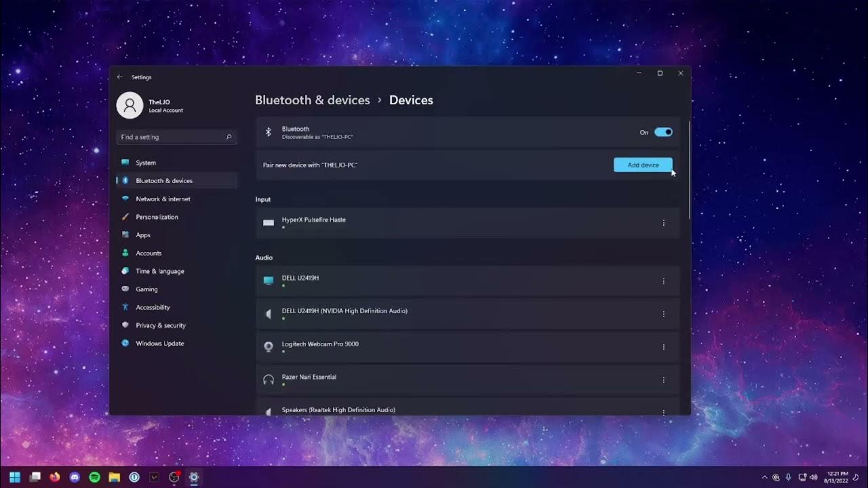Open Discord from the taskbar
868x488 pixels.
pyautogui.click(x=75, y=477)
